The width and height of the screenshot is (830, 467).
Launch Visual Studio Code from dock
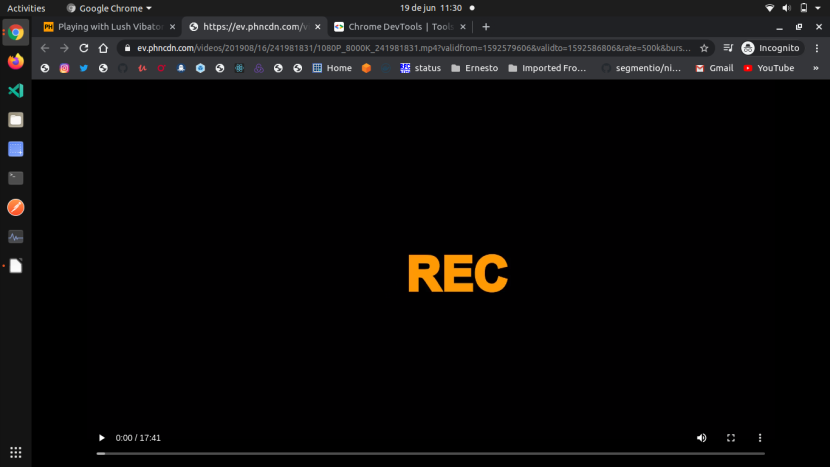click(x=16, y=90)
